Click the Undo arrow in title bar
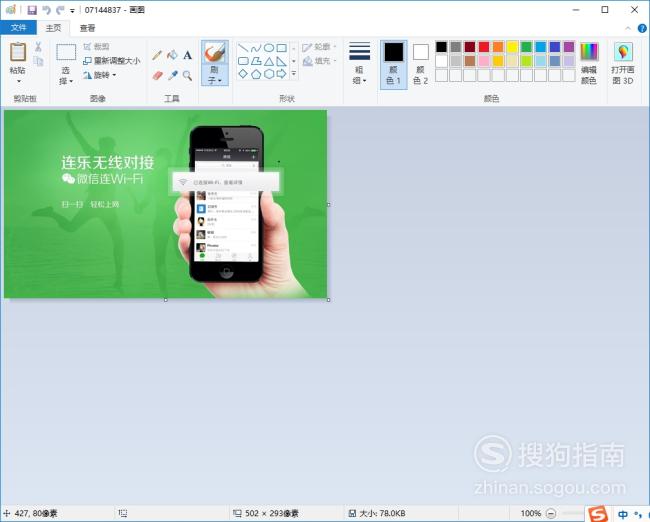This screenshot has height=522, width=650. click(46, 10)
